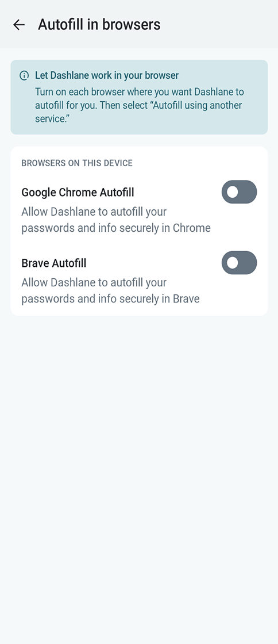Tap the white knob of Brave's toggle
The width and height of the screenshot is (278, 644).
233,262
